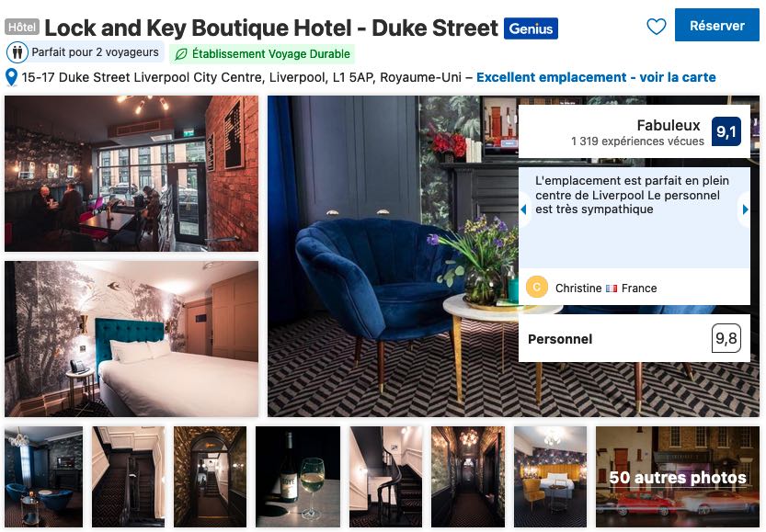Screen dimensions: 766x532
Task: Click the Réserver button
Action: [716, 26]
